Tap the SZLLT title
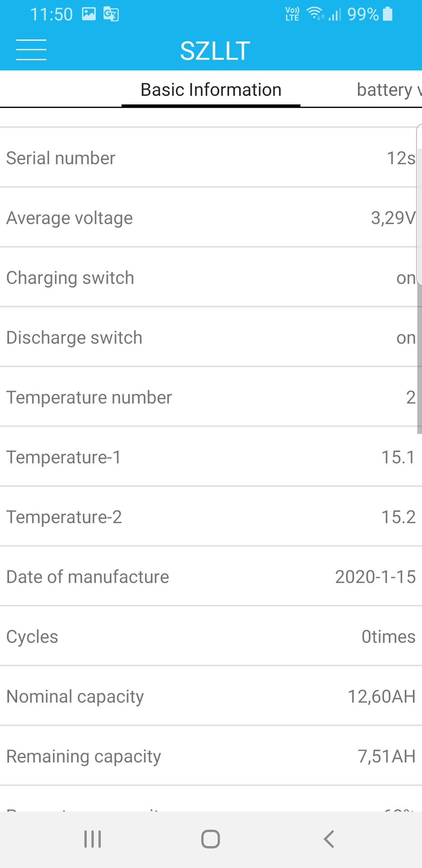422x868 pixels. point(215,51)
